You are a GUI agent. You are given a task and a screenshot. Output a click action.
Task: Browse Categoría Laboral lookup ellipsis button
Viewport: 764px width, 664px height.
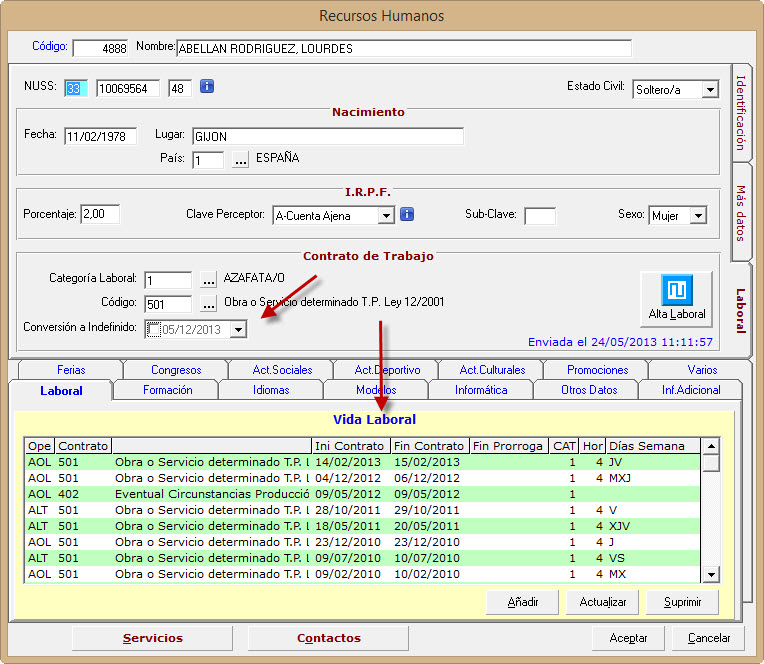coord(209,280)
